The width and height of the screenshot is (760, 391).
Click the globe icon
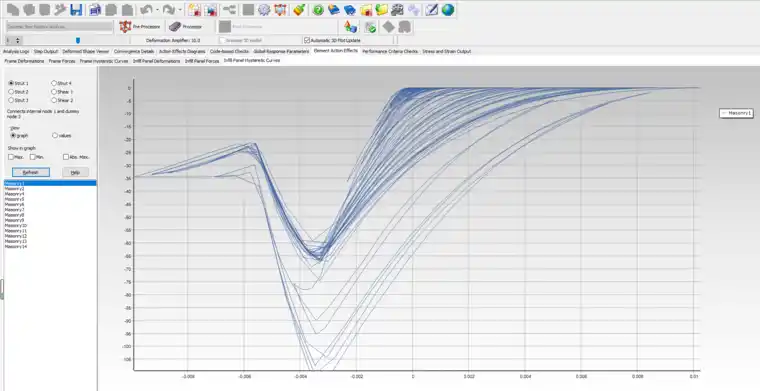point(448,9)
